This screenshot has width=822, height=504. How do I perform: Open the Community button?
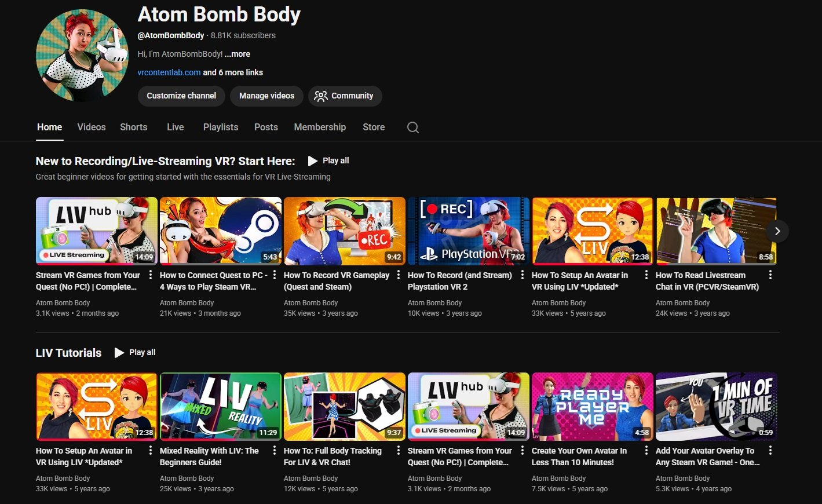tap(345, 96)
